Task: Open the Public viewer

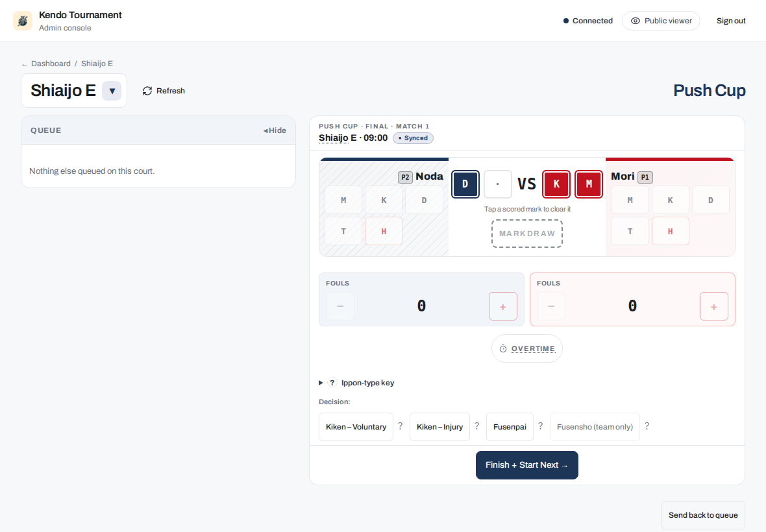Action: point(661,21)
